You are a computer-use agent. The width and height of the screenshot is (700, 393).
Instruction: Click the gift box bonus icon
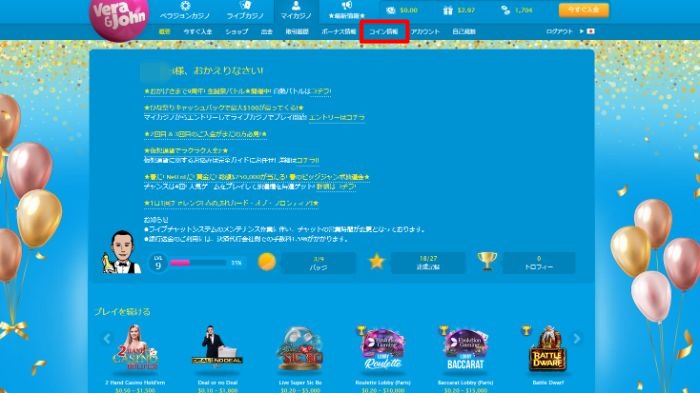click(448, 10)
